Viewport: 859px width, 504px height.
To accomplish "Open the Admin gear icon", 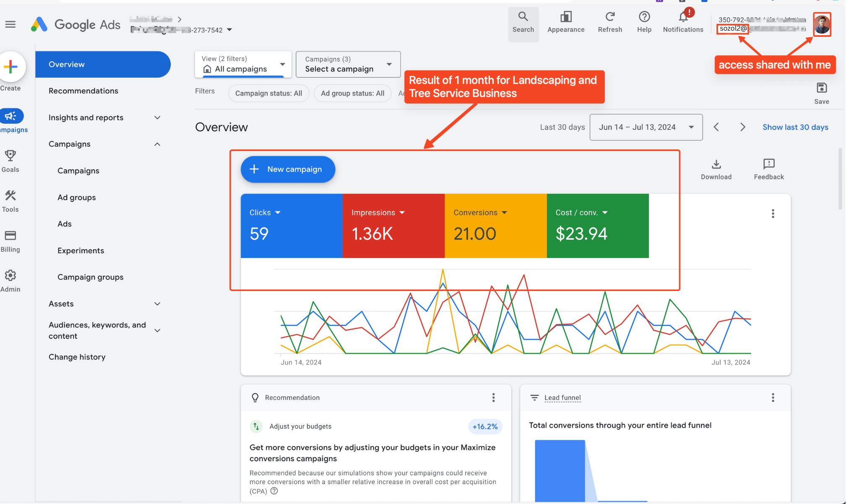I will pos(10,275).
